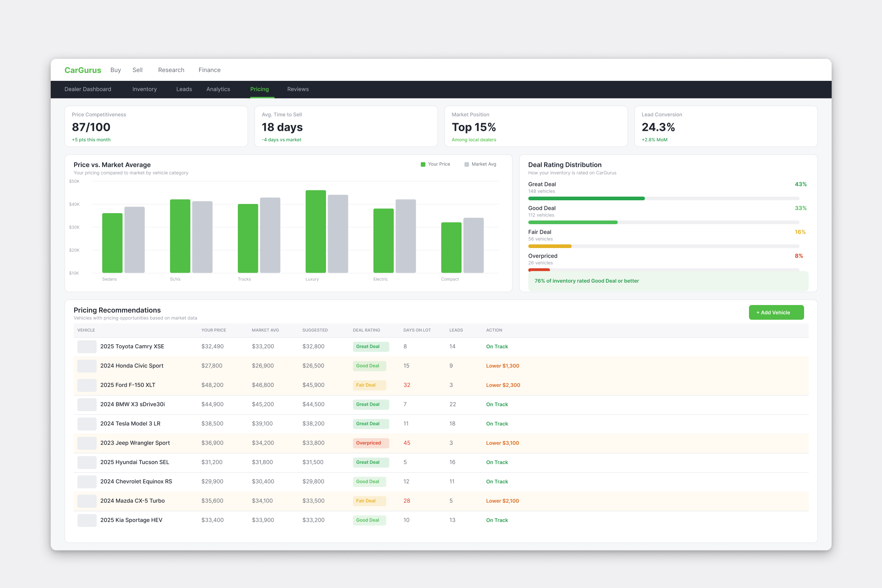Click the green Luxury Your Price bar
The height and width of the screenshot is (588, 882).
(316, 232)
